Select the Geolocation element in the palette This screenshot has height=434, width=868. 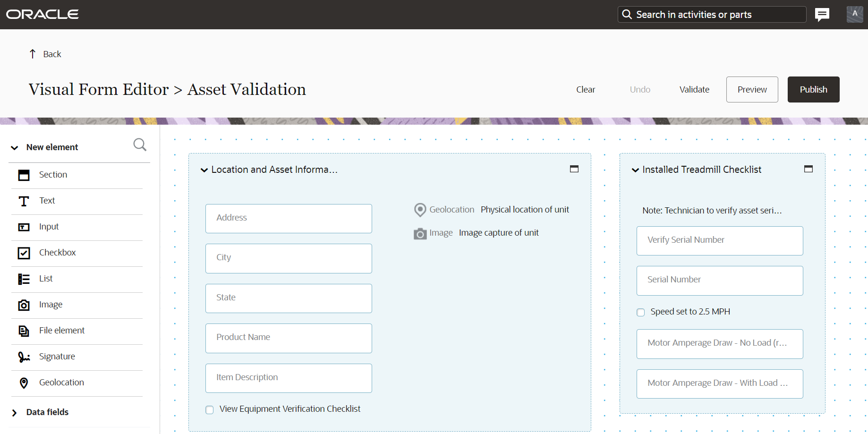click(61, 383)
